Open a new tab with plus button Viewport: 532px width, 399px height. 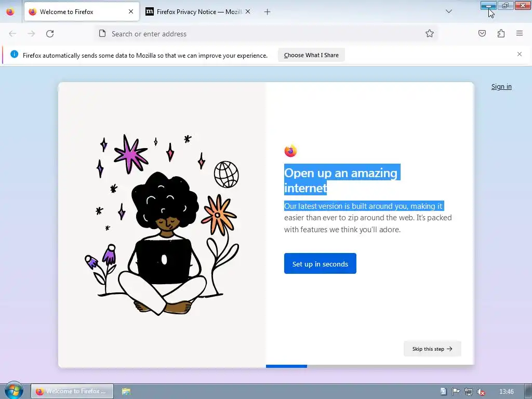point(268,12)
